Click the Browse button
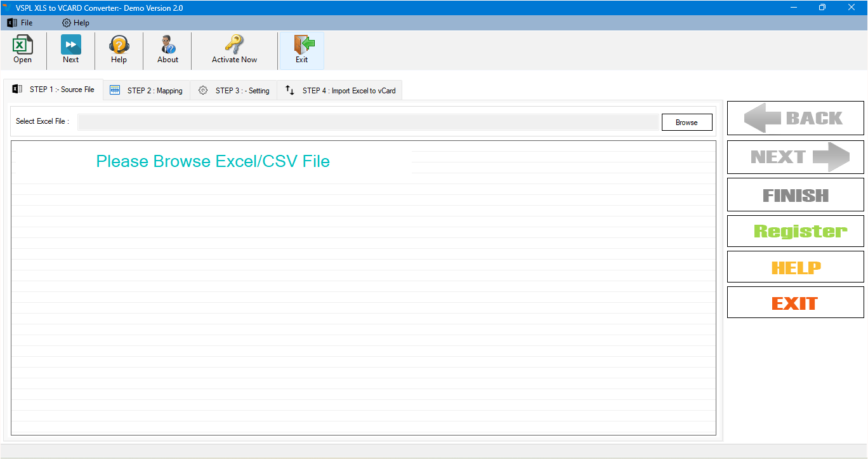Viewport: 868px width, 459px height. coord(687,123)
